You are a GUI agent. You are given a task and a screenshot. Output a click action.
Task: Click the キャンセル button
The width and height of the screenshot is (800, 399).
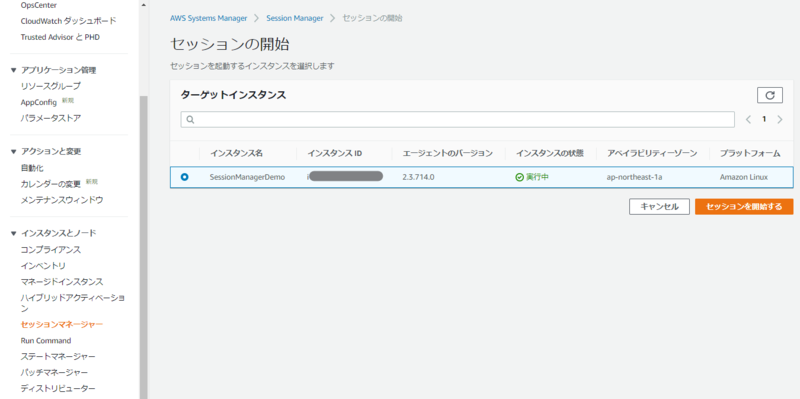point(659,207)
